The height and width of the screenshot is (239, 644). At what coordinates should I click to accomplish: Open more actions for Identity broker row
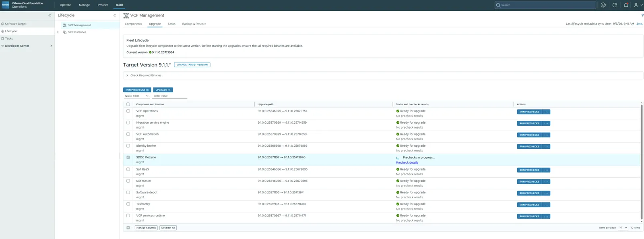click(x=546, y=147)
